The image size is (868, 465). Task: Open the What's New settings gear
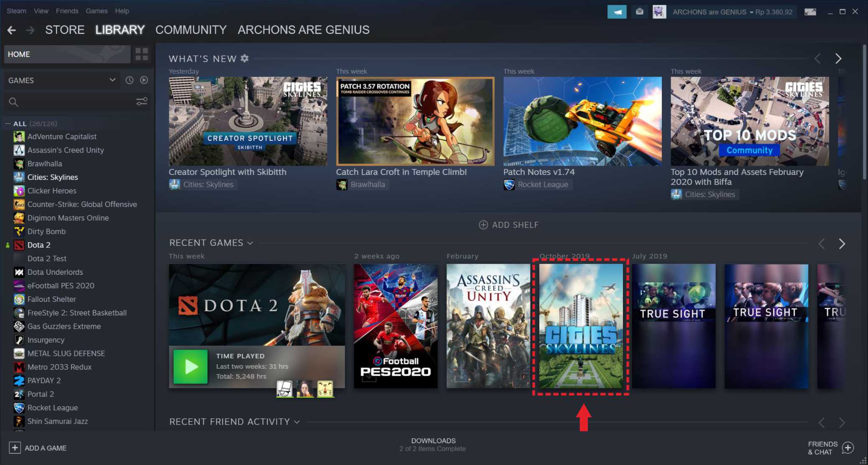(x=245, y=59)
